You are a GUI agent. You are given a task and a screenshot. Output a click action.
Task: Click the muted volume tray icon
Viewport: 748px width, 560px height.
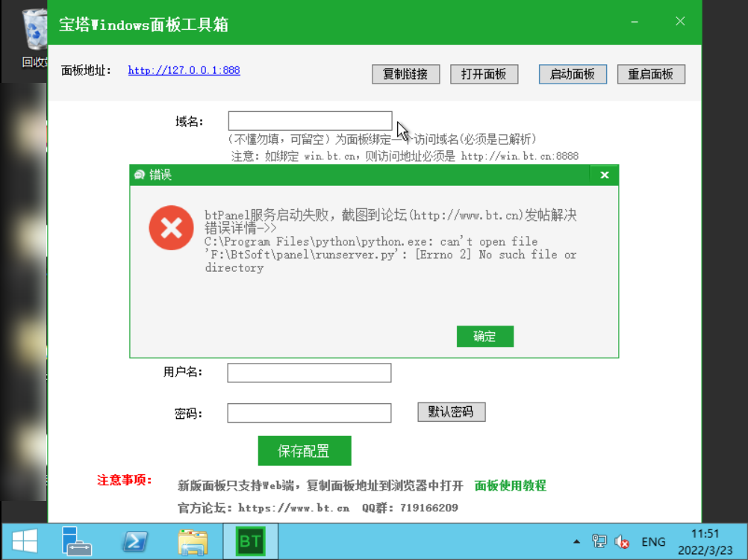point(622,541)
